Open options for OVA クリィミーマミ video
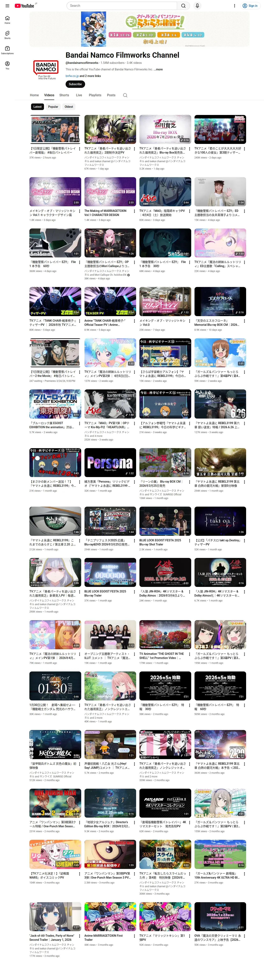 (244, 936)
